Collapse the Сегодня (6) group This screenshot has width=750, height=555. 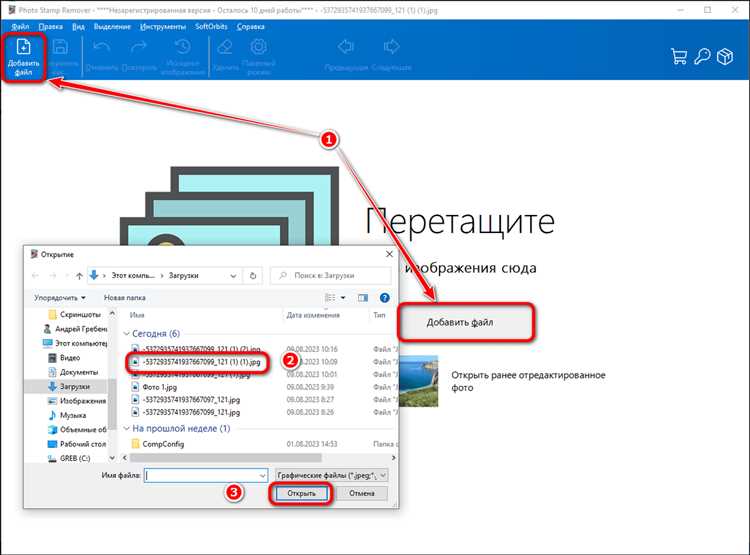(126, 333)
